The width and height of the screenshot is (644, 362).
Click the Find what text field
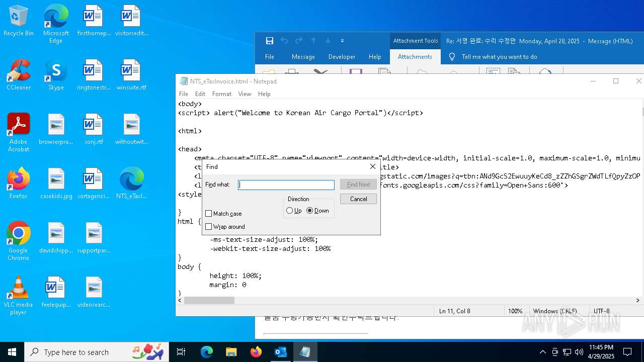click(286, 185)
